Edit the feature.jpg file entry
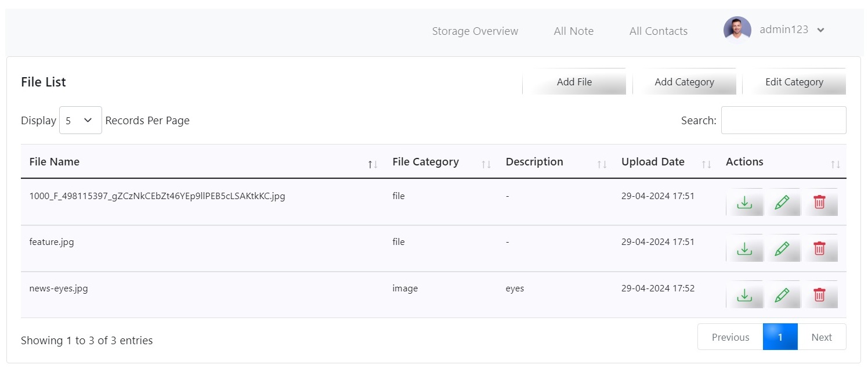 point(782,248)
